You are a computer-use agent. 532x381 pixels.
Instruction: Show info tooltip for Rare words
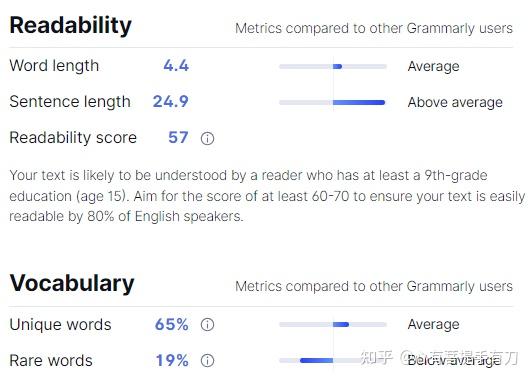coord(207,360)
